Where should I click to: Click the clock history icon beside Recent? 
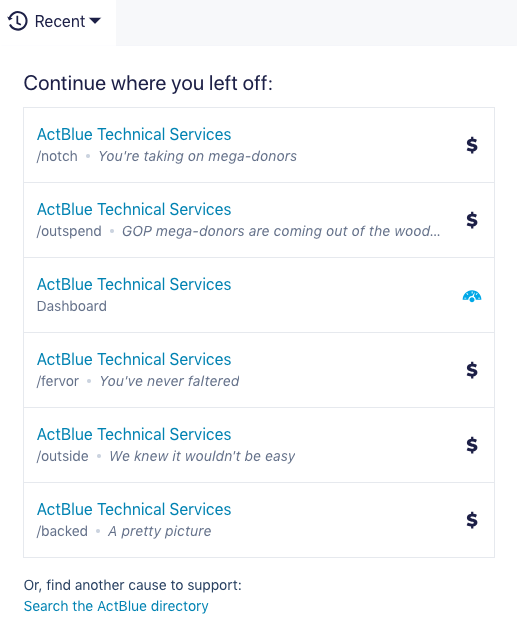(x=17, y=21)
